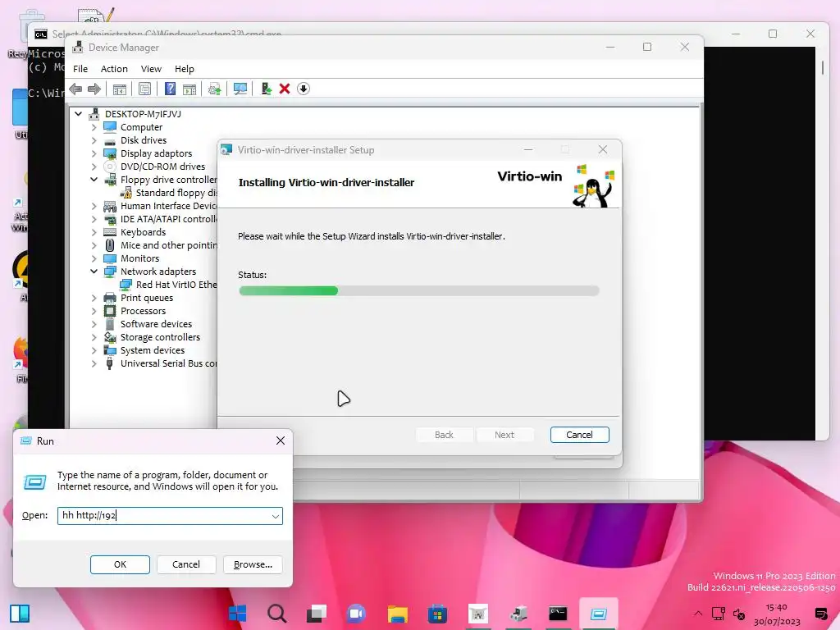Click the disabled Next button in Virtio setup
This screenshot has width=840, height=630.
(x=504, y=435)
